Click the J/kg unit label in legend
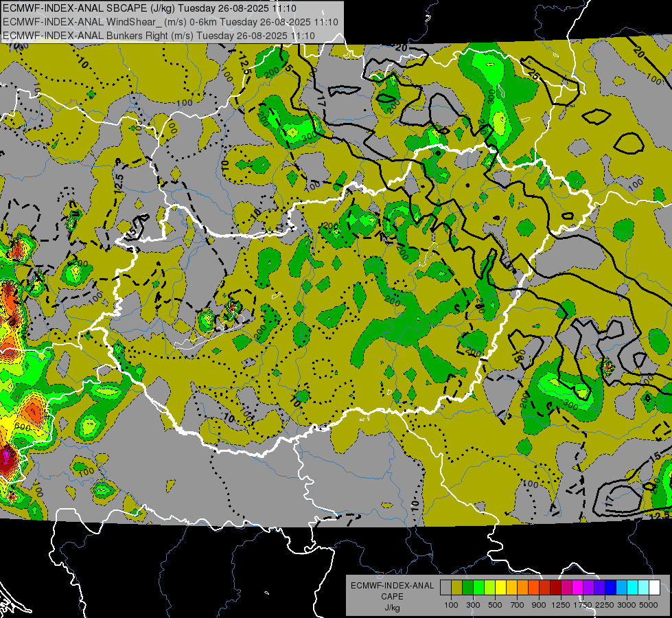 click(x=392, y=608)
